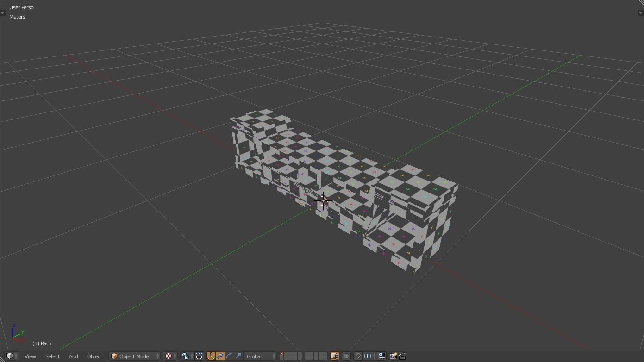Open the Add menu
This screenshot has width=644, height=362.
[x=73, y=356]
